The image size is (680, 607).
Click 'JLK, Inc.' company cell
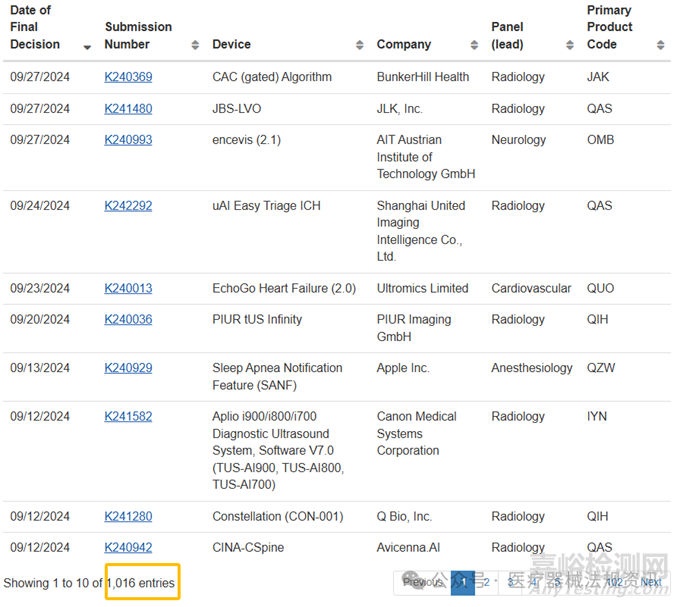[399, 109]
